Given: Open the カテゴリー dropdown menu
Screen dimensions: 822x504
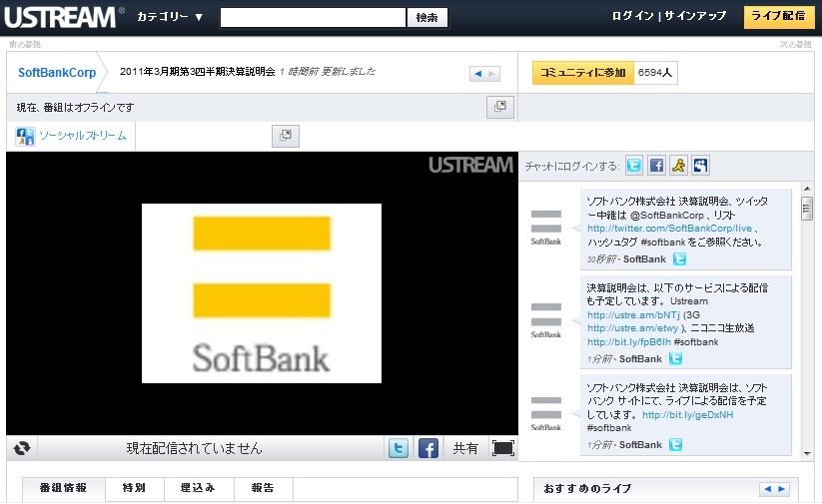Looking at the screenshot, I should coord(170,17).
